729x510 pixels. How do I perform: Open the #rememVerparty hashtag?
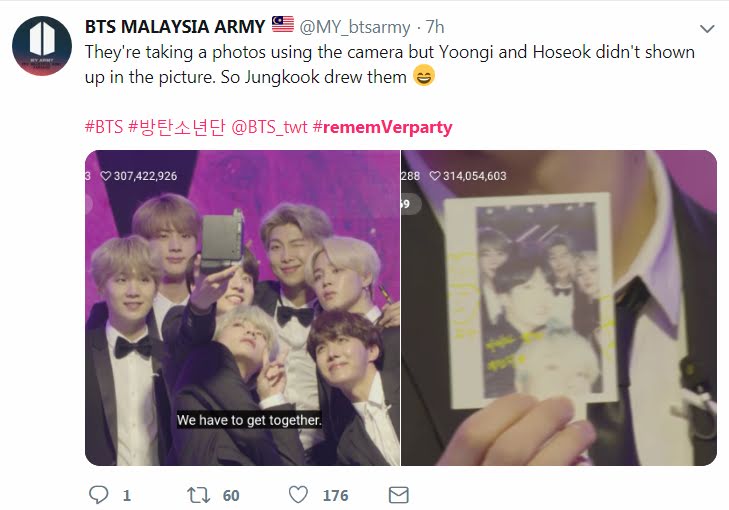click(382, 127)
